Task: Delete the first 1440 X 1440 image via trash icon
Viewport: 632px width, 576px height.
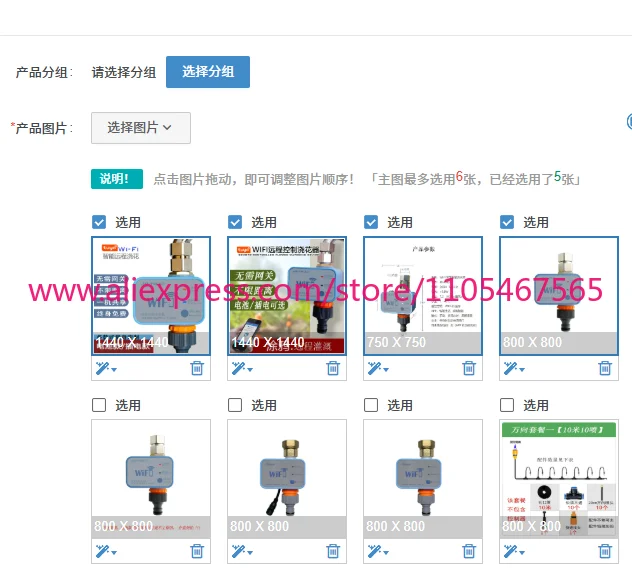Action: point(197,368)
